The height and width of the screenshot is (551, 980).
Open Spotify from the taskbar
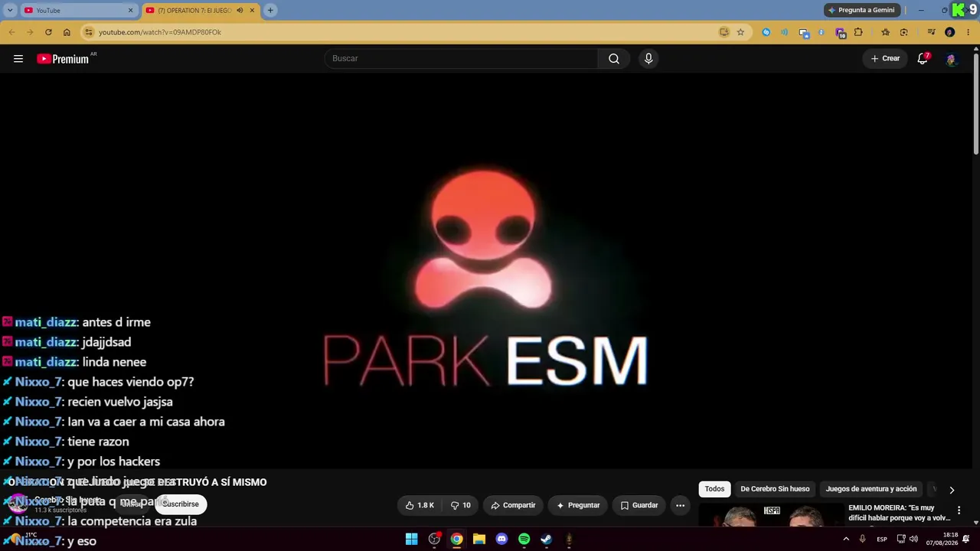524,540
